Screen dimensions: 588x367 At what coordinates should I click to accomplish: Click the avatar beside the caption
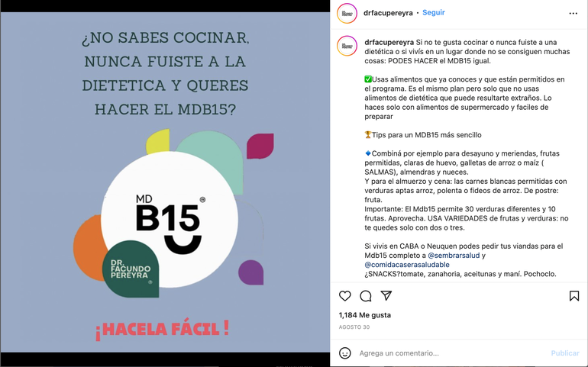tap(347, 46)
